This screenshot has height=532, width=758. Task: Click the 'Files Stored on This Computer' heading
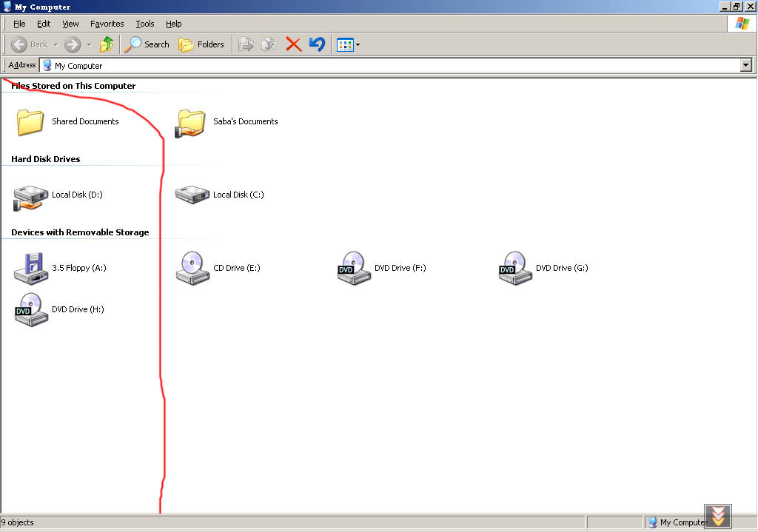73,86
